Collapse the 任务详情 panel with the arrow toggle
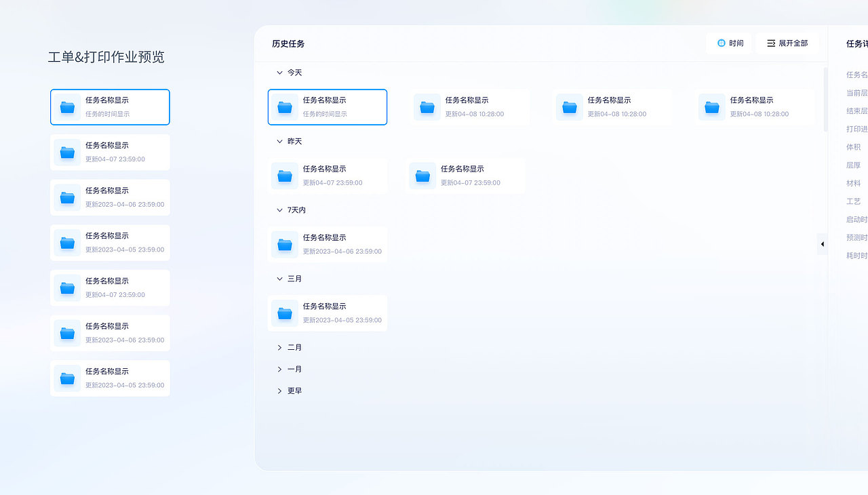868x495 pixels. [822, 244]
